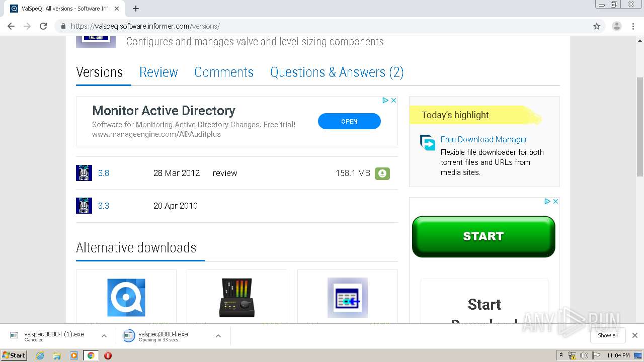644x362 pixels.
Task: Download version 3.8 with green icon
Action: [x=382, y=173]
